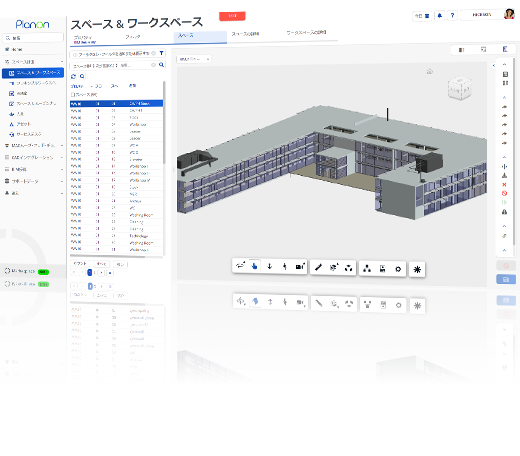Collapse the topmost section chevron in right panel
The height and width of the screenshot is (456, 520).
tap(504, 64)
